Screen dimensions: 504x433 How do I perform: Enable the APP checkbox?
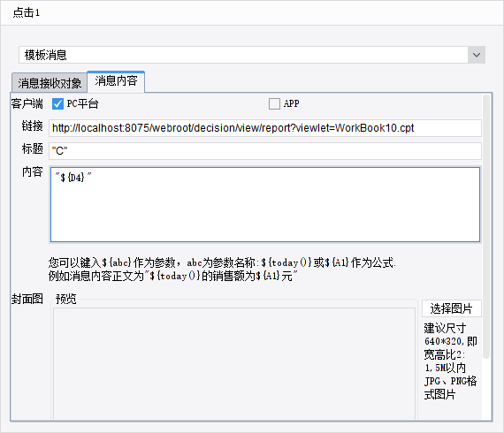(x=274, y=103)
